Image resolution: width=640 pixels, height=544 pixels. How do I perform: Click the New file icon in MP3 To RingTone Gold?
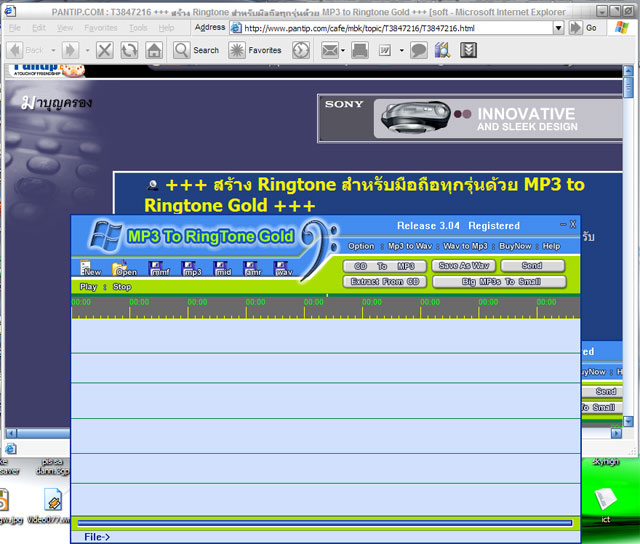tap(91, 268)
